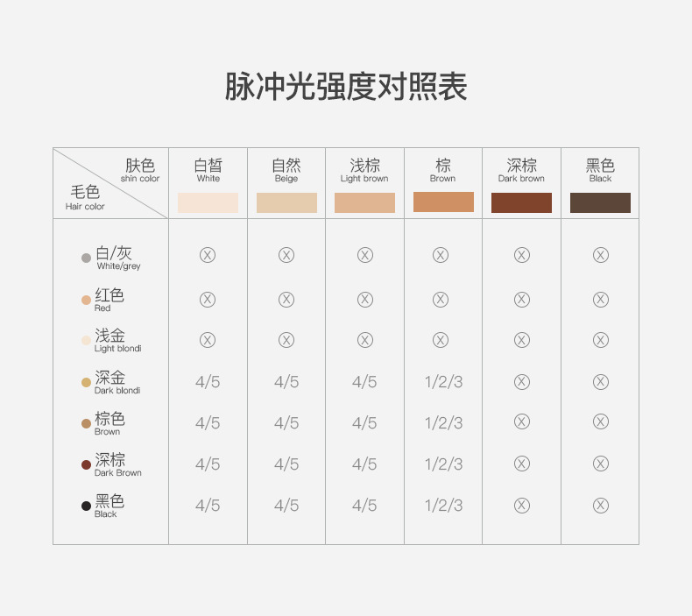Click the Red hair color dot
692x616 pixels.
point(87,301)
